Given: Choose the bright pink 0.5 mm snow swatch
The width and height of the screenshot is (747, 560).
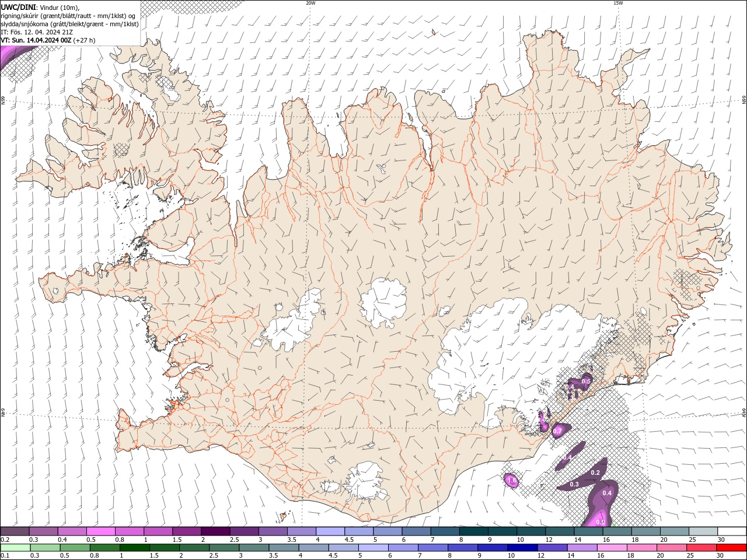Looking at the screenshot, I should coord(101,531).
